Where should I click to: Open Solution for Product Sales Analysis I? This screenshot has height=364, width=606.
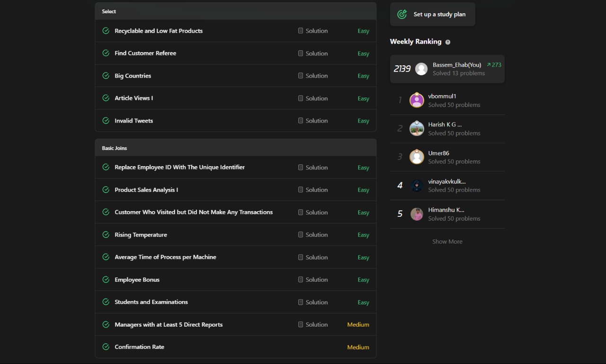coord(313,190)
